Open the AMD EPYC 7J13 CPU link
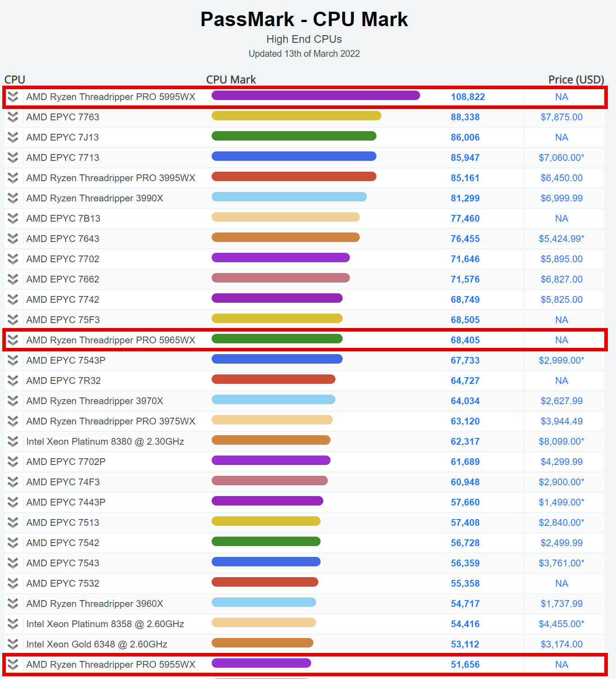616x679 pixels. [x=63, y=137]
